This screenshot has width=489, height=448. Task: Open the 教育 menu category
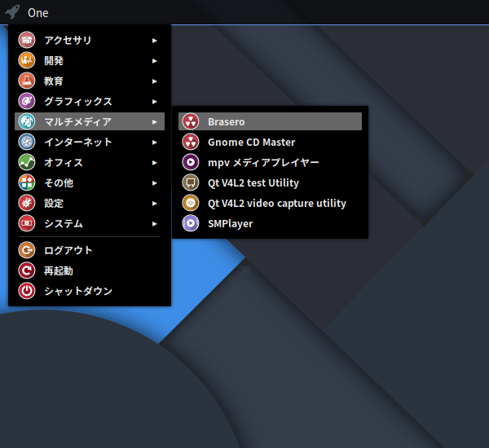(x=90, y=81)
